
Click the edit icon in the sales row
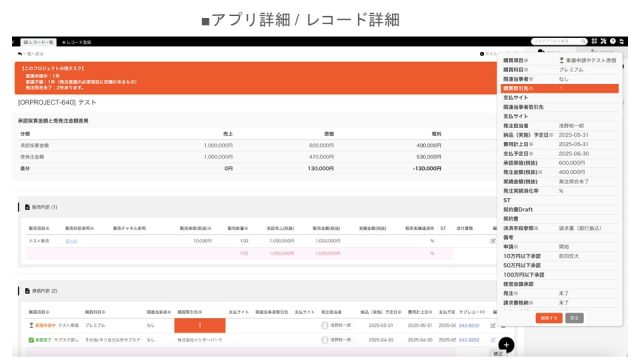(493, 241)
